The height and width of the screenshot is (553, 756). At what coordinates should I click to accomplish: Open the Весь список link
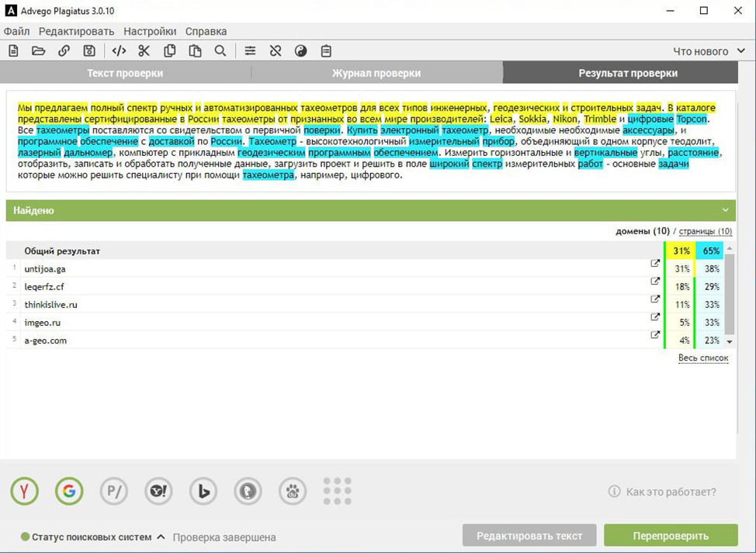point(703,358)
